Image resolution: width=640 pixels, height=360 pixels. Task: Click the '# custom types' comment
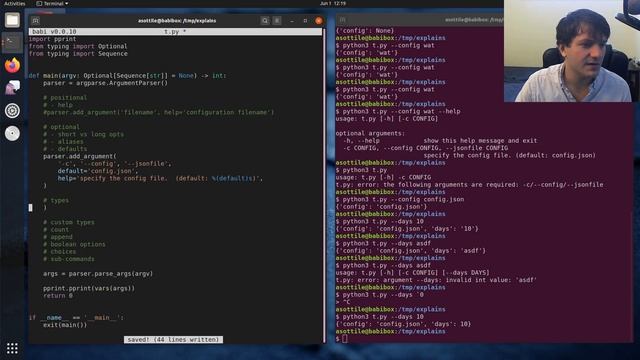[69, 222]
